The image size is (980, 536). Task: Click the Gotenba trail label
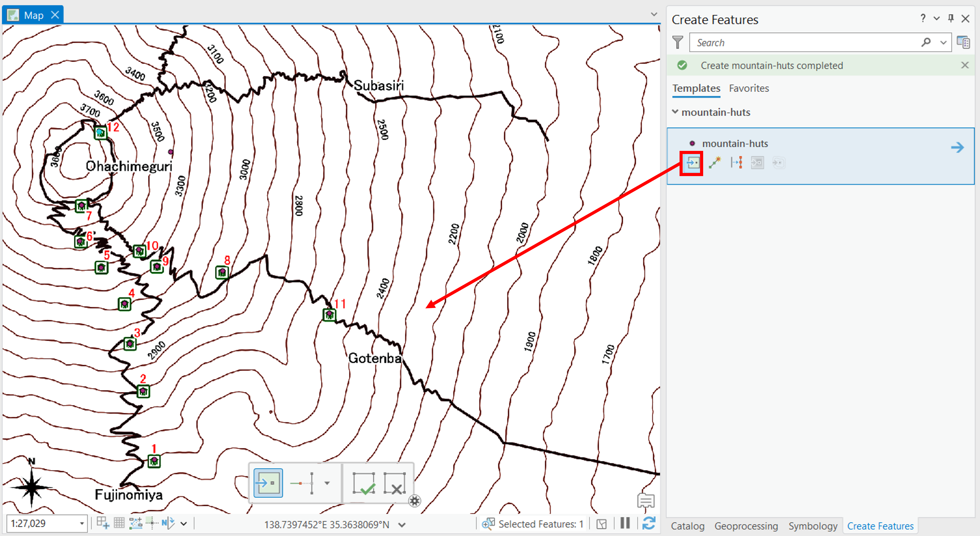pyautogui.click(x=375, y=358)
